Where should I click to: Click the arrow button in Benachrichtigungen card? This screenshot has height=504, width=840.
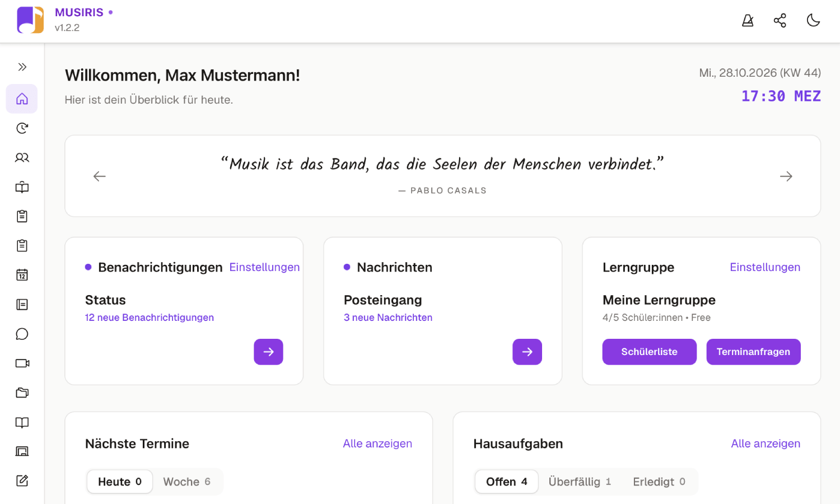pos(268,352)
